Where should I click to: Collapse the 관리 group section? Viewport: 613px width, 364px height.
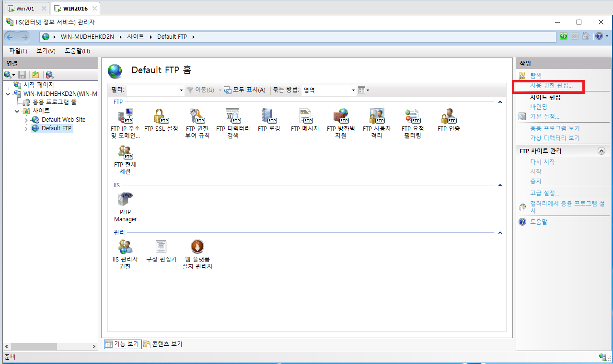pyautogui.click(x=500, y=233)
